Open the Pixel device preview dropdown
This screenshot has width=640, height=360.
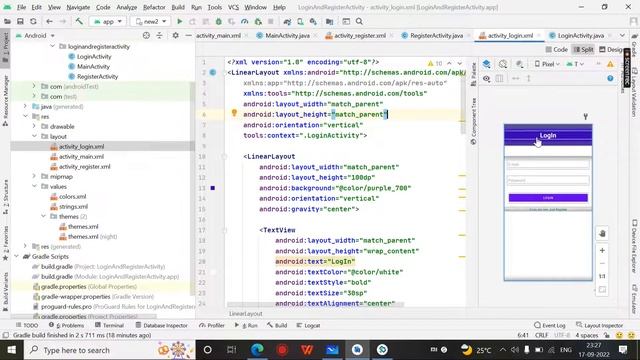tap(547, 64)
